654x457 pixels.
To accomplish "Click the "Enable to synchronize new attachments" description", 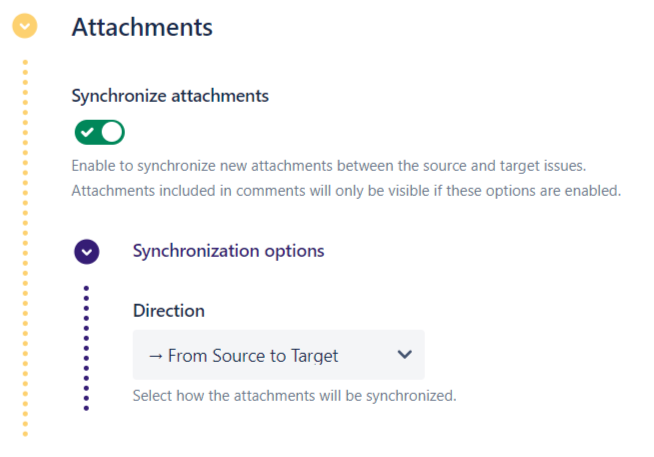I will (x=342, y=165).
